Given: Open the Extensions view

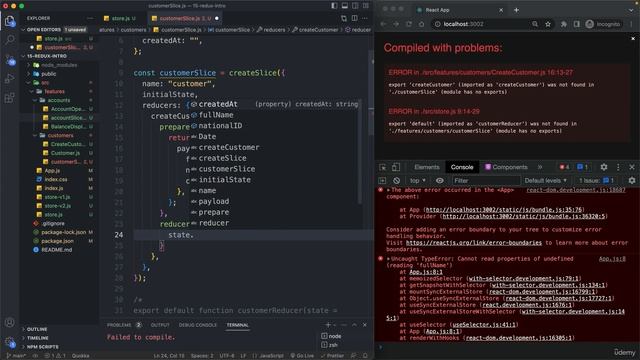Looking at the screenshot, I should (9, 98).
